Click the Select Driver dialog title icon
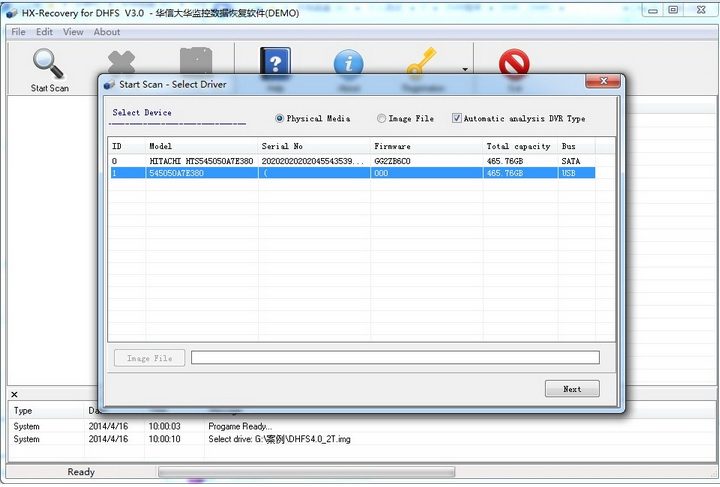Screen dimensions: 720x487 click(x=109, y=84)
